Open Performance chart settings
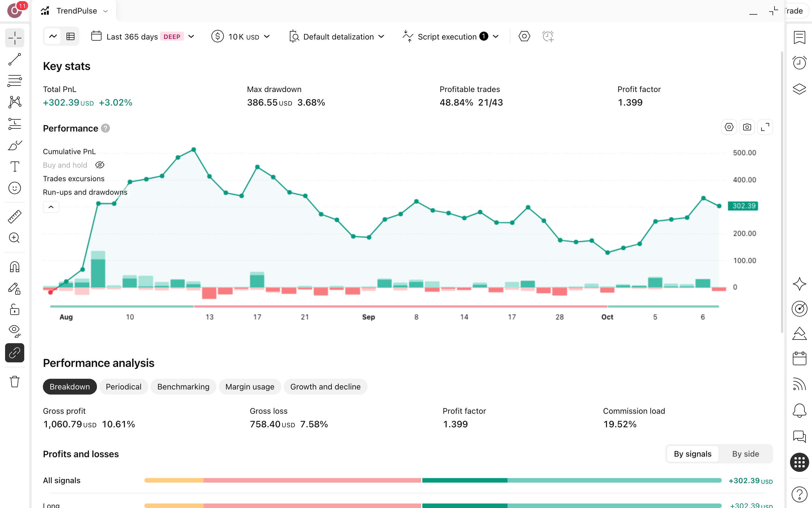The height and width of the screenshot is (508, 812). coord(729,127)
